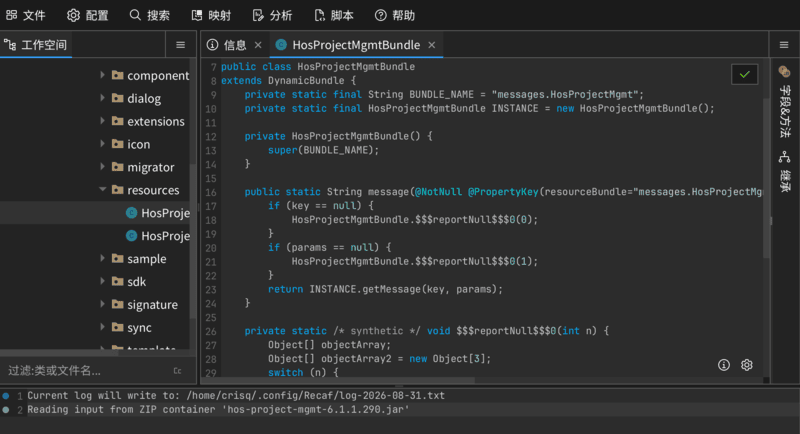Image resolution: width=800 pixels, height=434 pixels.
Task: Click 'BUNDLE_NAME' on code line 9
Action: pos(441,94)
